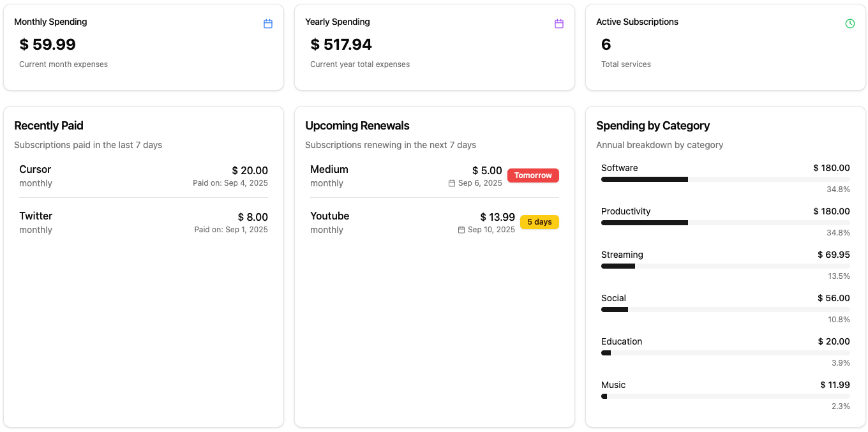Click the Productivity spending progress bar
Image resolution: width=868 pixels, height=432 pixels.
726,223
